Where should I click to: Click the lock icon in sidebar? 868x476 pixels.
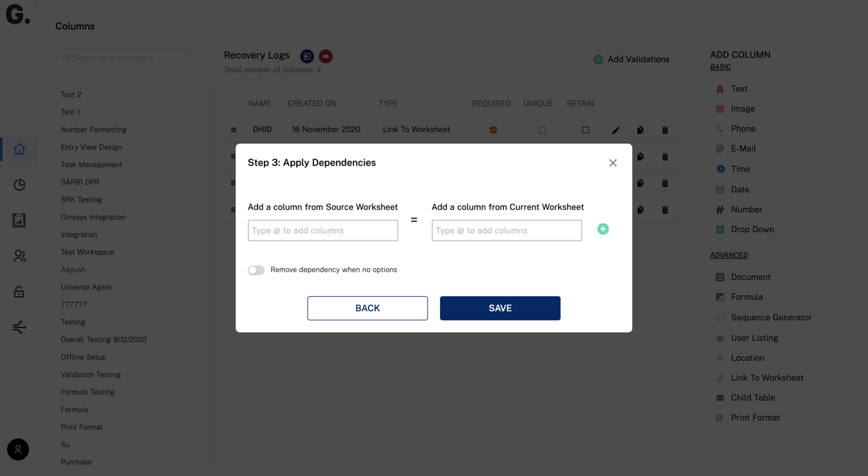(x=19, y=291)
